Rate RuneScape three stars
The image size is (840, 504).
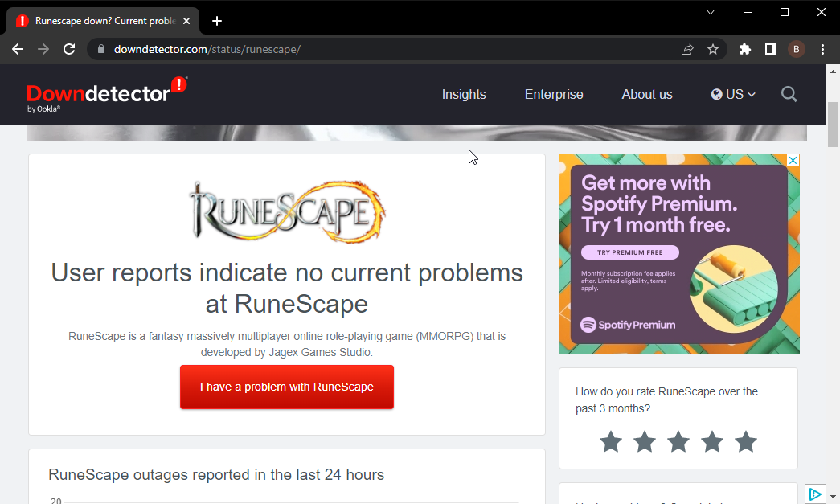coord(678,442)
